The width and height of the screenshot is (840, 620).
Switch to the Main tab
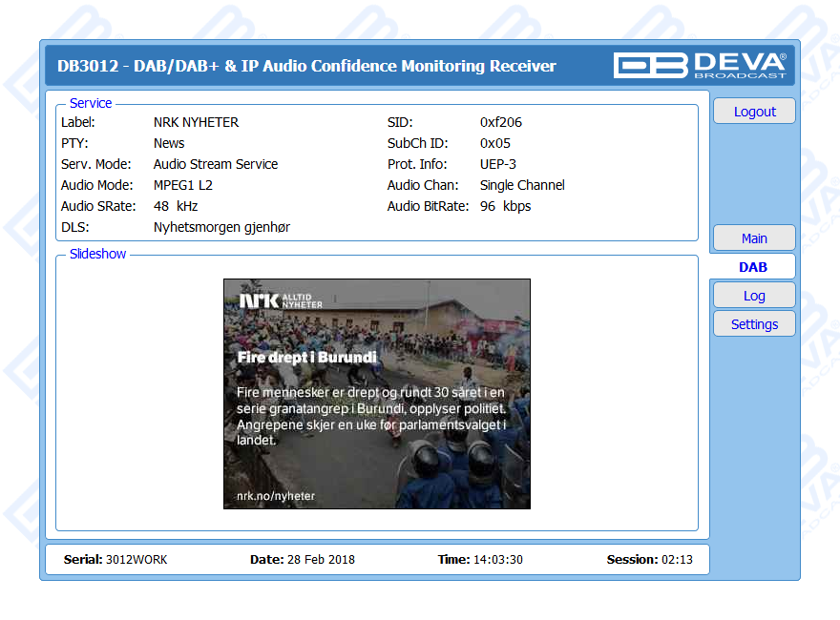(x=754, y=238)
